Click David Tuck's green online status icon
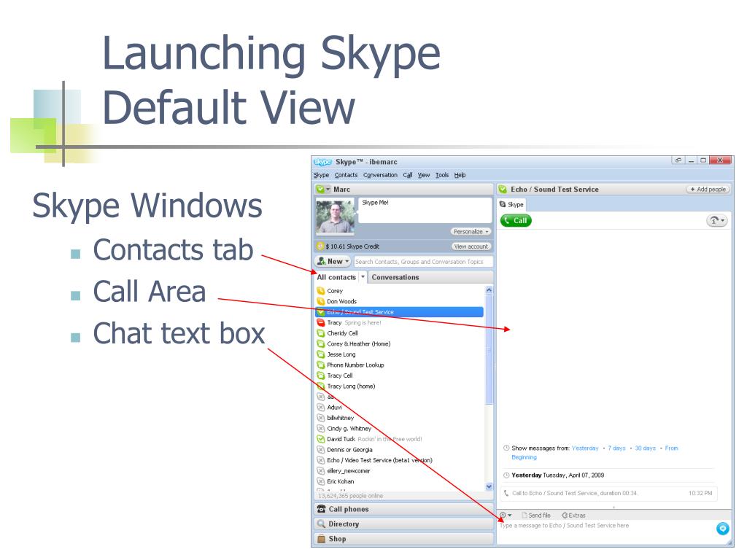Viewport: 747px width, 560px height. click(321, 439)
